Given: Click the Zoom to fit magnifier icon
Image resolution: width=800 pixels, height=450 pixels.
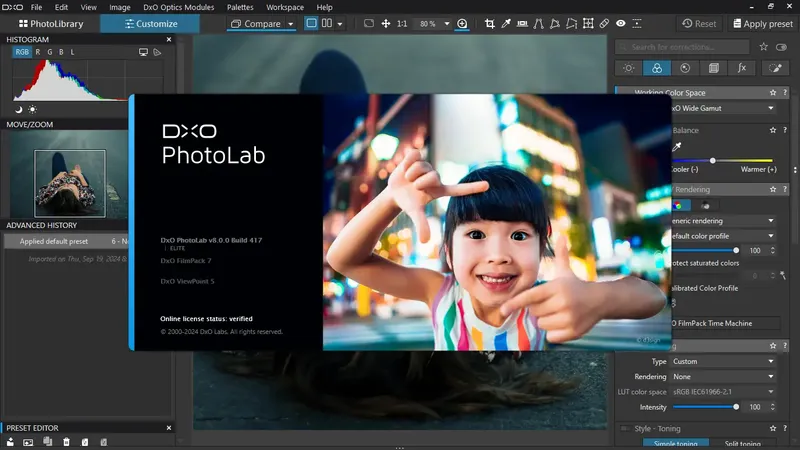Looking at the screenshot, I should [462, 23].
